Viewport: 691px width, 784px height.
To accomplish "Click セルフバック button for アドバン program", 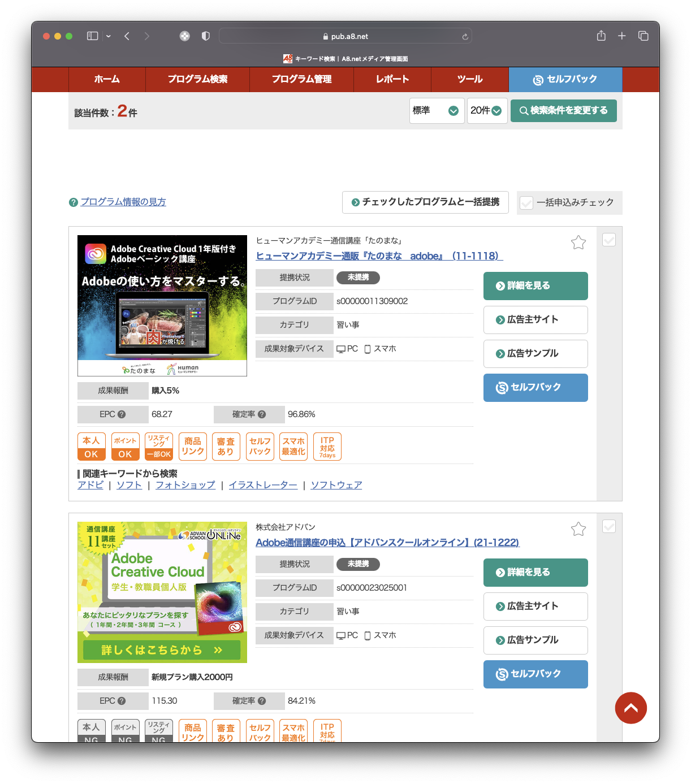I will point(535,674).
